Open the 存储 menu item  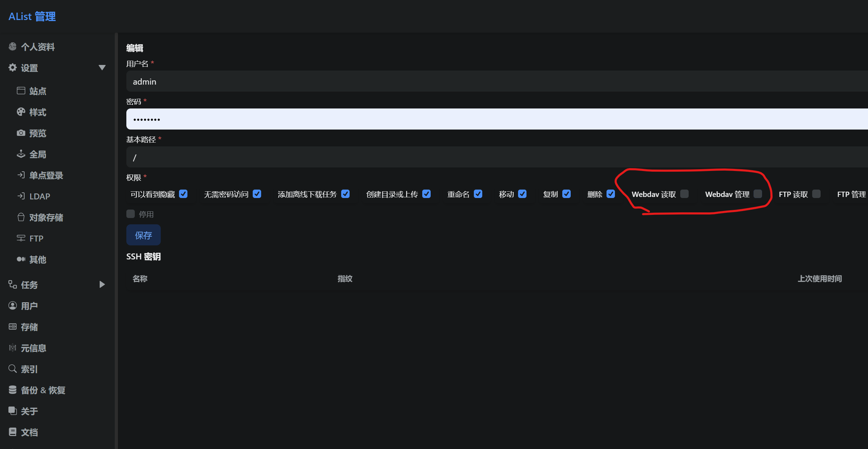tap(29, 327)
